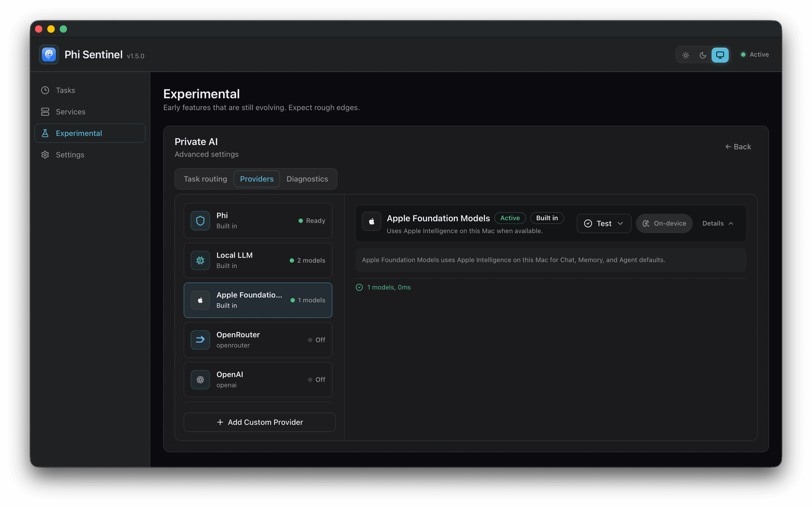This screenshot has height=507, width=812.
Task: Click the On-device pill
Action: (x=664, y=223)
